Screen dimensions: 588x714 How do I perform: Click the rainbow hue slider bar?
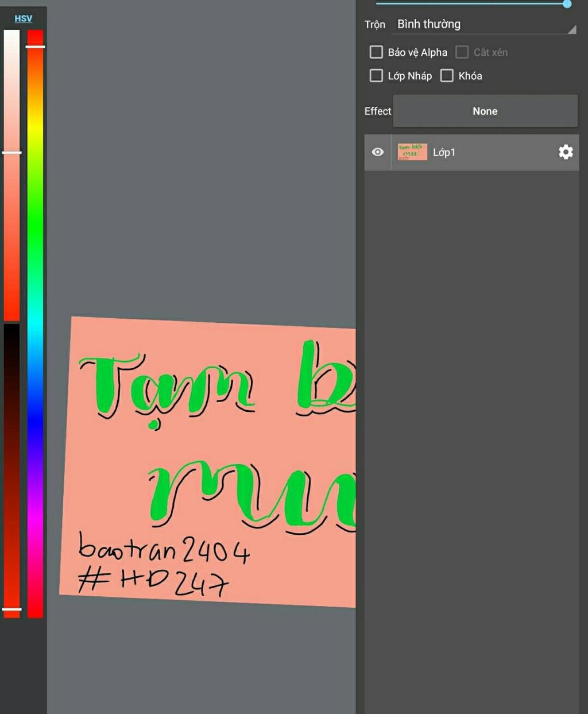point(36,324)
